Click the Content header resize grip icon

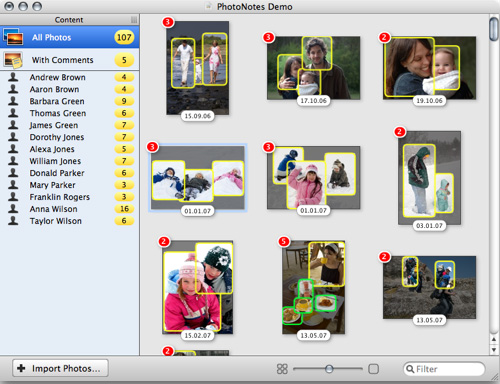[134, 20]
